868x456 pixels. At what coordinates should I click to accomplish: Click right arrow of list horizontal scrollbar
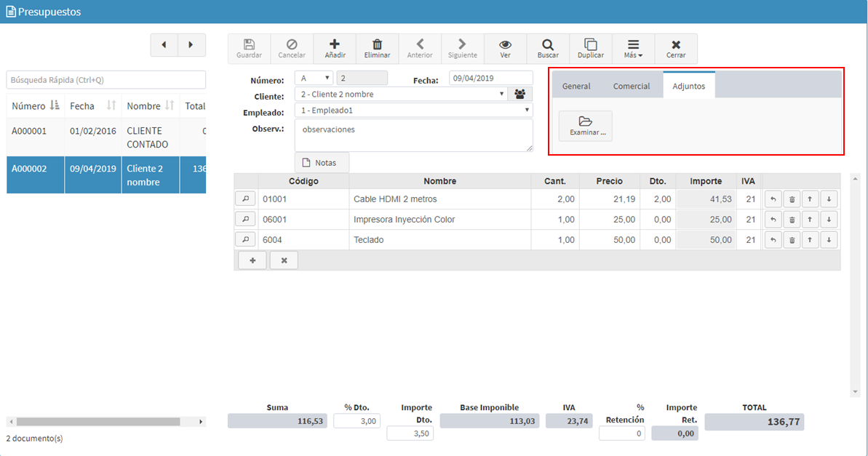coord(201,422)
